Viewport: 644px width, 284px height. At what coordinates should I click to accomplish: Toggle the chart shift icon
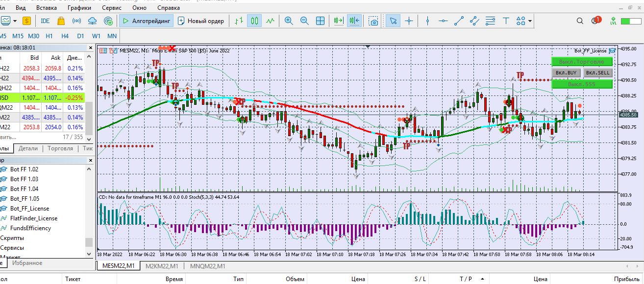(354, 21)
